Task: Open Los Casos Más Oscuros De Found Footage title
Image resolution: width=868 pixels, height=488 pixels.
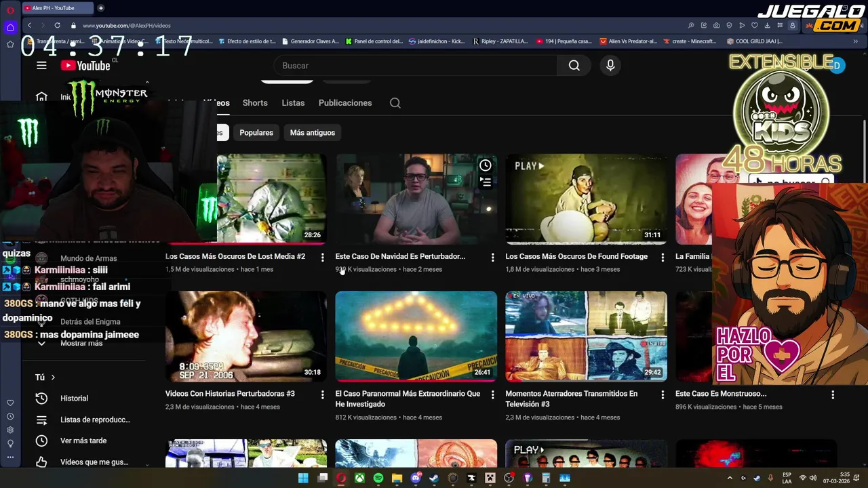Action: pos(576,257)
